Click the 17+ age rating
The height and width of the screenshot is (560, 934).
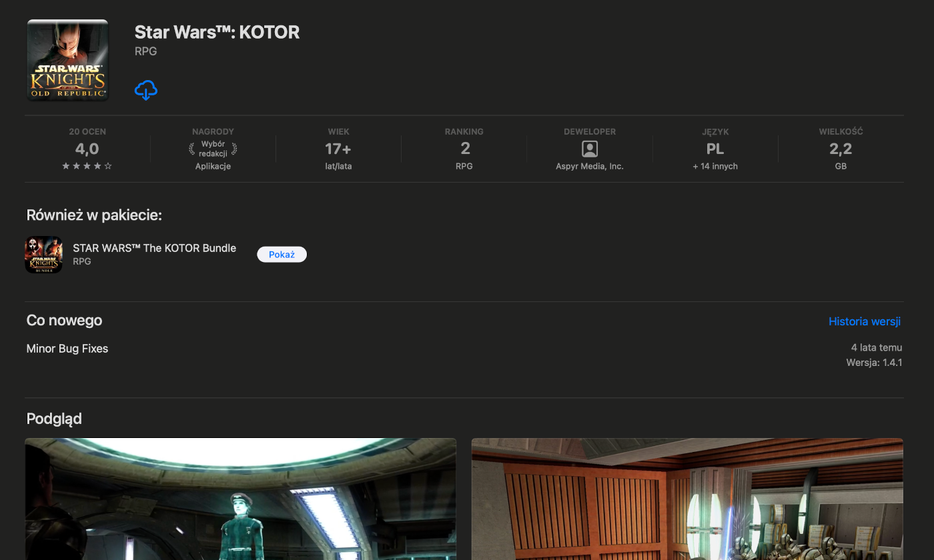338,149
